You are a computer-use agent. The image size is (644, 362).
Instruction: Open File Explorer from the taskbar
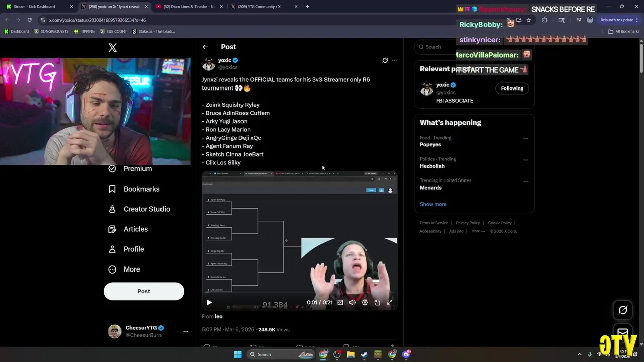coord(351,354)
